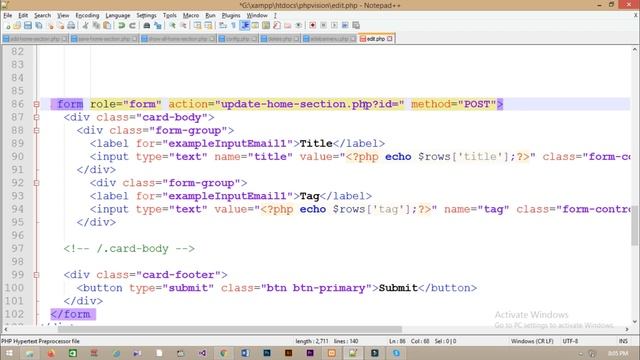Run macro multiple times icon

345,26
